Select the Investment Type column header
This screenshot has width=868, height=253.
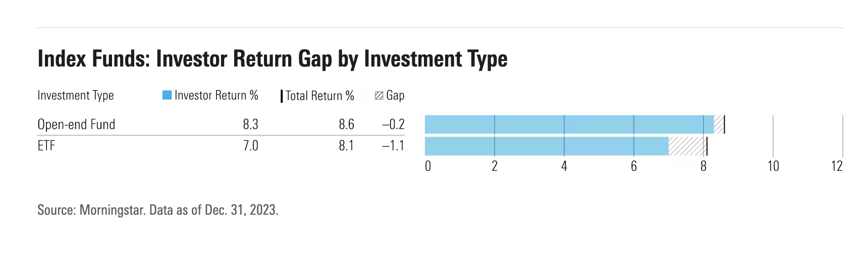76,96
